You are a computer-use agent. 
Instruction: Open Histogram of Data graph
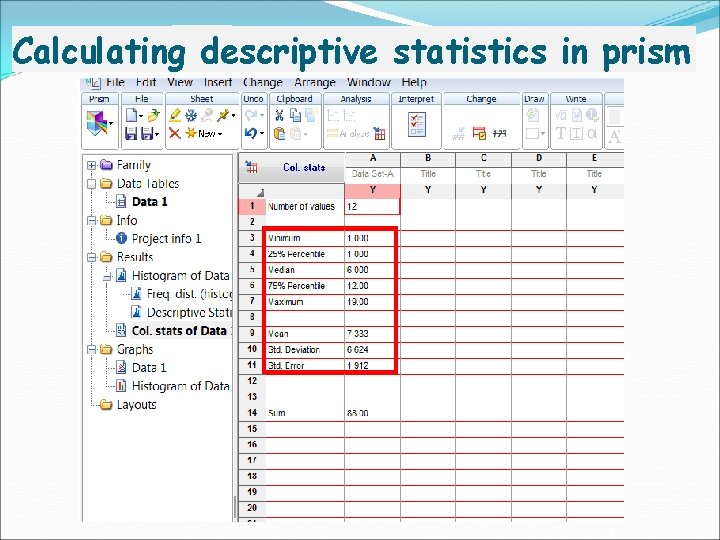pos(180,386)
